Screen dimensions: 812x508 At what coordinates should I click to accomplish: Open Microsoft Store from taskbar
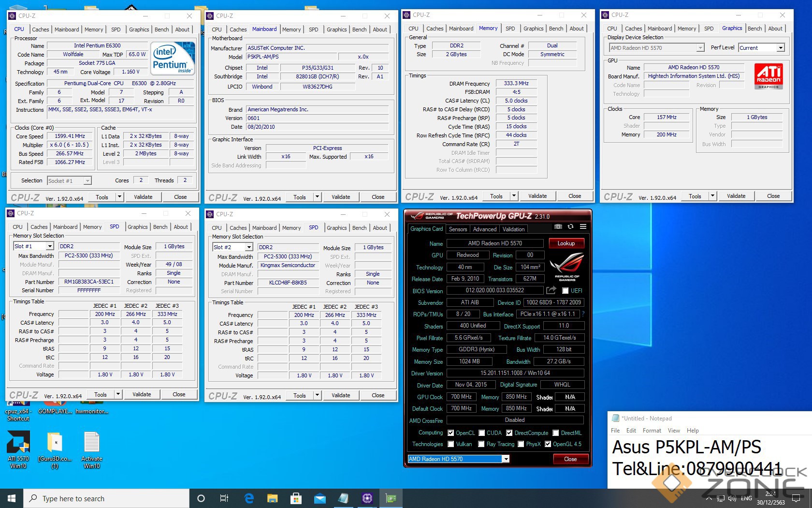[296, 498]
